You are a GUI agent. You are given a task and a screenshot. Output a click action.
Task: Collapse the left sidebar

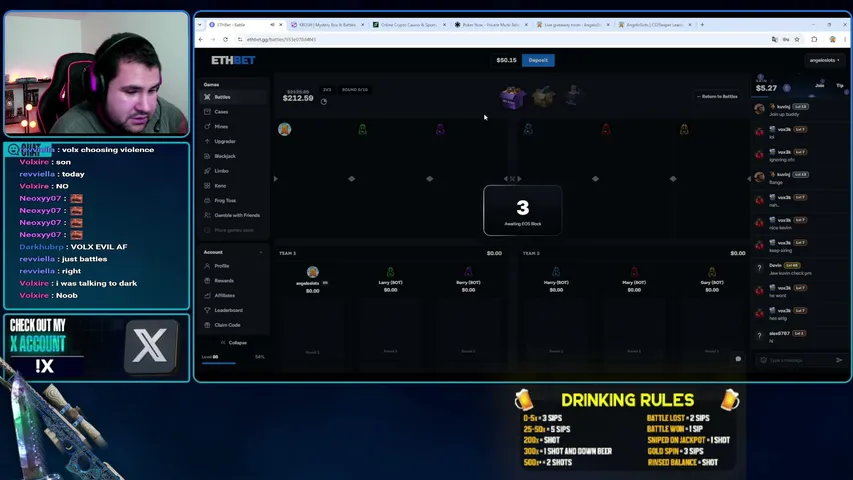(234, 343)
